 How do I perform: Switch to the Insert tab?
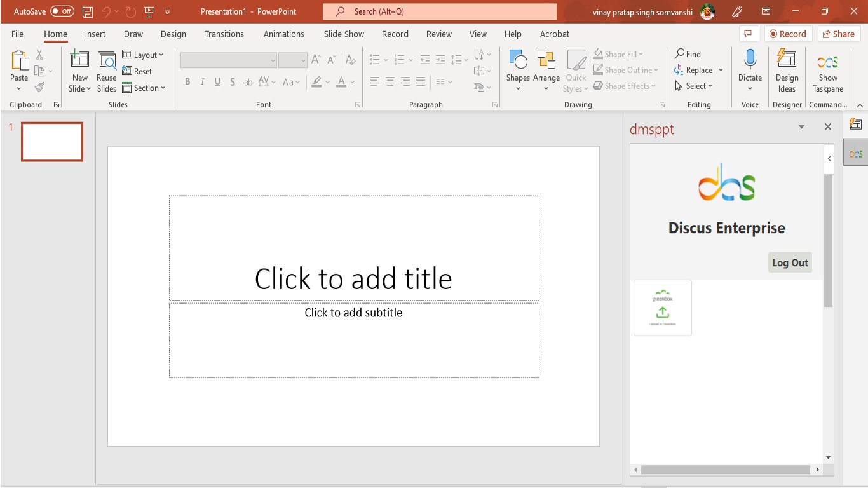(95, 34)
